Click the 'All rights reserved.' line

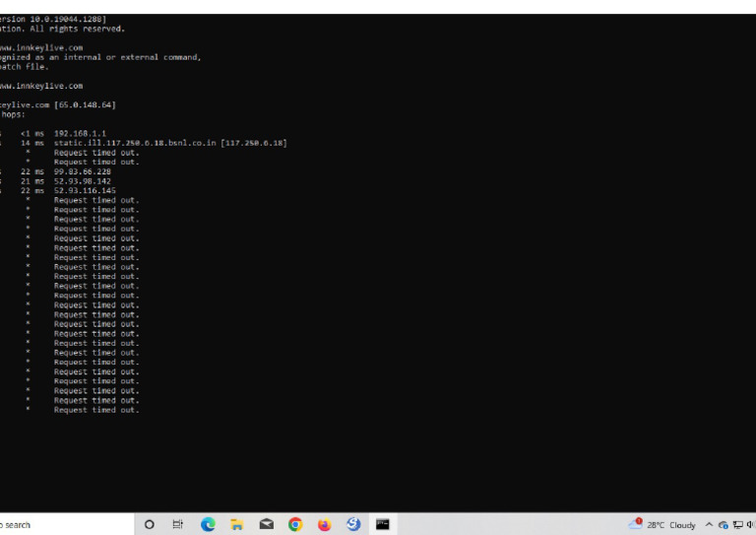tap(77, 29)
